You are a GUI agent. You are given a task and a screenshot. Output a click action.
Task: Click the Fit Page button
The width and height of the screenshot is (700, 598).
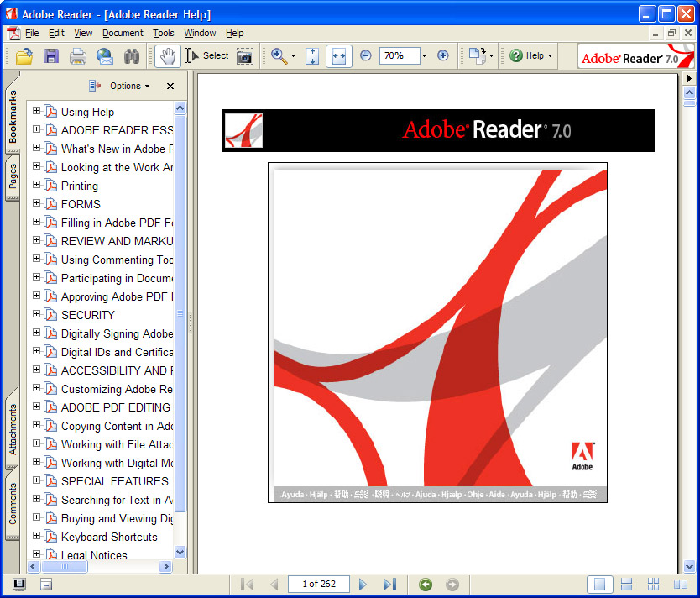(312, 56)
